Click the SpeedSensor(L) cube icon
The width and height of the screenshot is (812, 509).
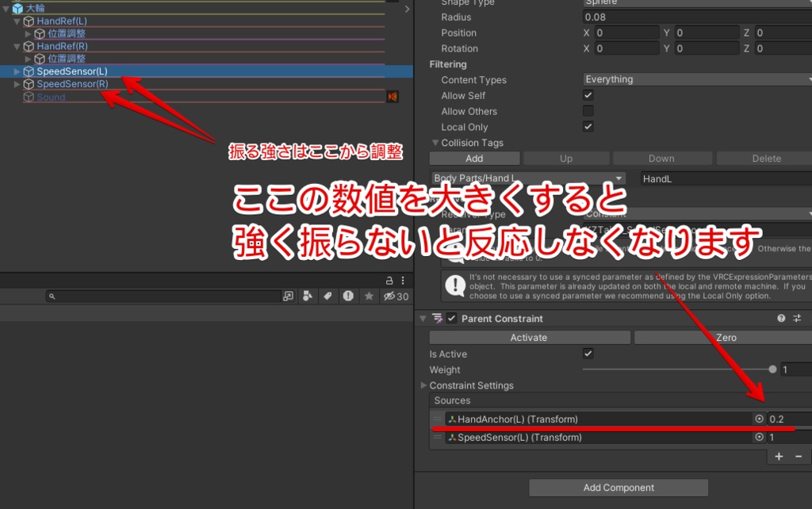(x=29, y=71)
